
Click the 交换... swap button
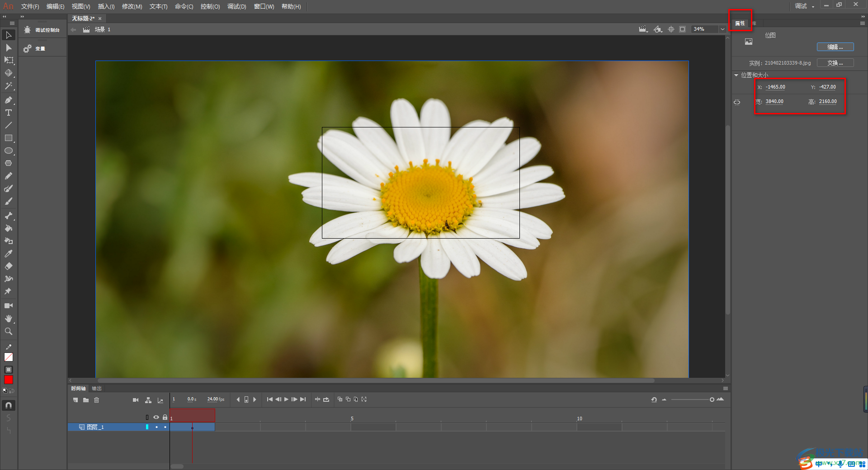coord(835,63)
